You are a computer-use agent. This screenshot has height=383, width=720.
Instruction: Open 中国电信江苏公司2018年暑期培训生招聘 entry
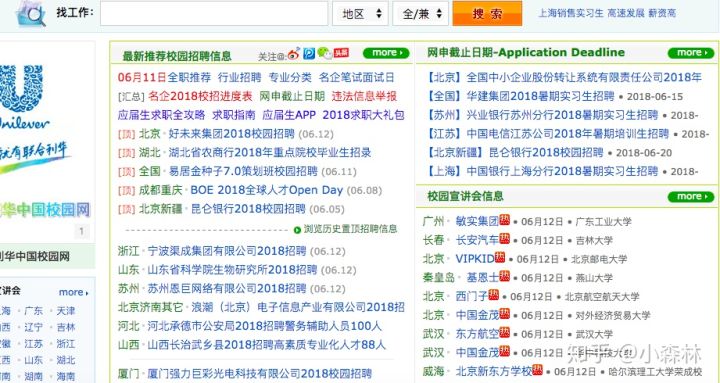pyautogui.click(x=568, y=134)
